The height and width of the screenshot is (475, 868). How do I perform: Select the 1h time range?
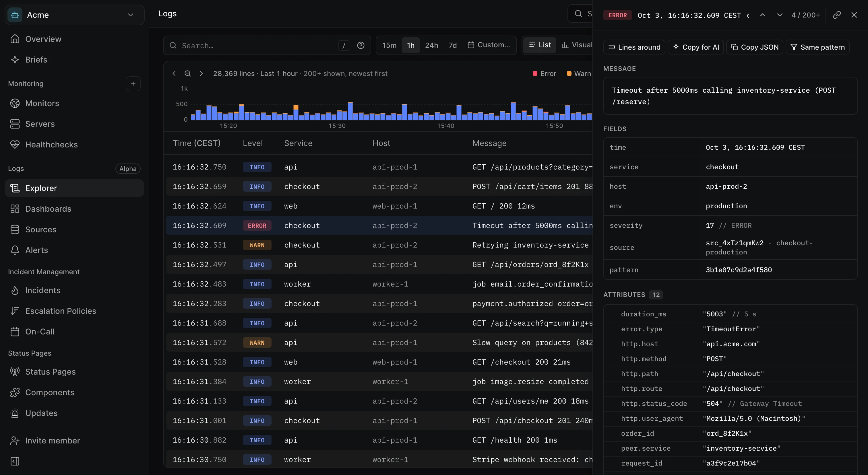tap(410, 45)
